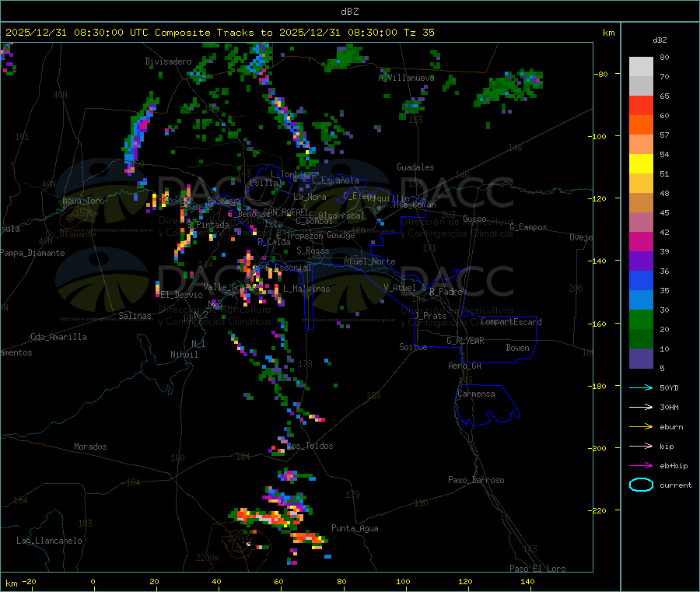Click the Guadales map label
Image resolution: width=700 pixels, height=592 pixels.
[415, 167]
